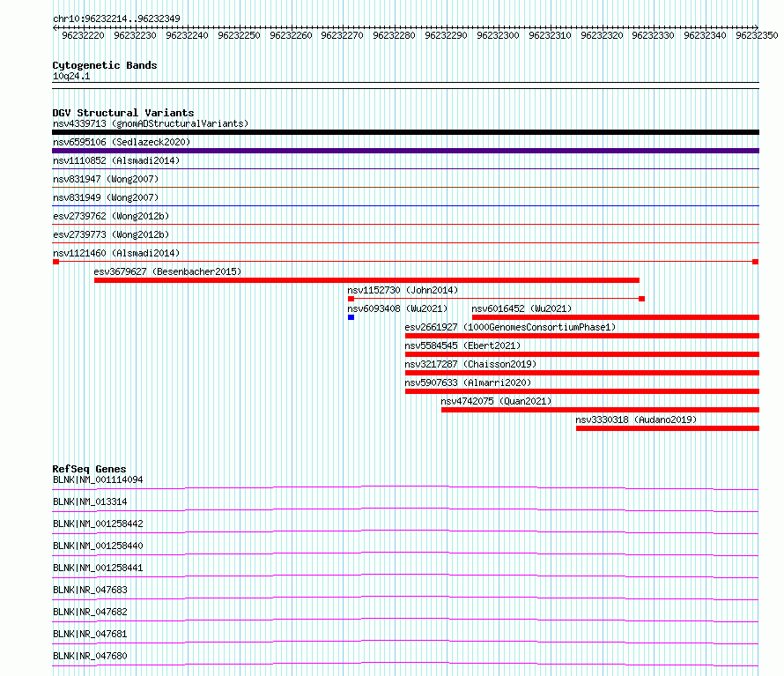Select the red nsv4742075 variant bar
Image resolution: width=784 pixels, height=676 pixels.
click(x=600, y=410)
